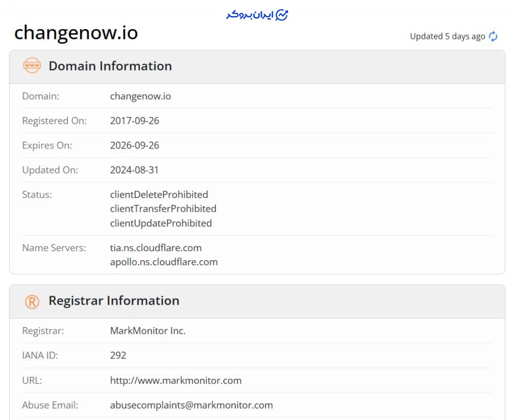Screen dimensions: 514x420
Task: Click name server apollo.ns.cloudflare.com
Action: pyautogui.click(x=164, y=262)
